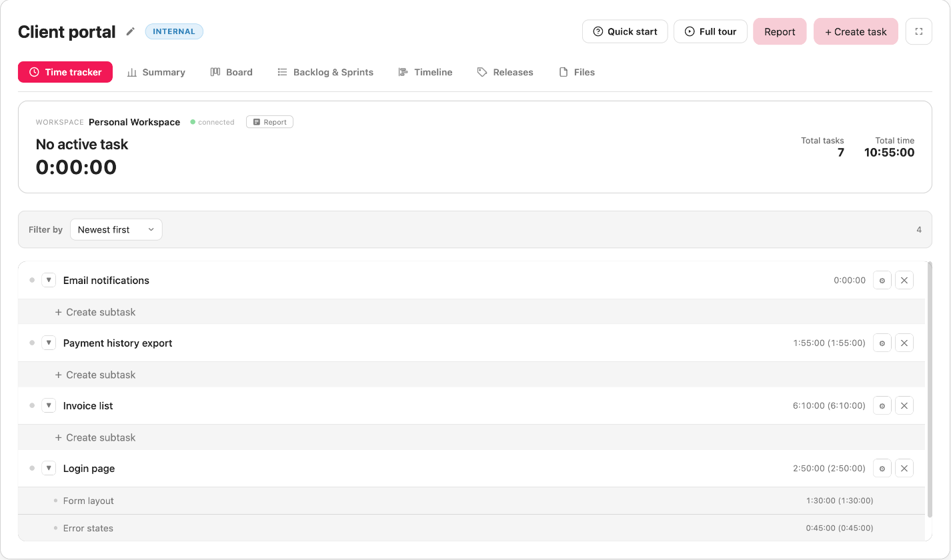The image size is (951, 560).
Task: Open the Backlog & Sprints tab
Action: [325, 72]
